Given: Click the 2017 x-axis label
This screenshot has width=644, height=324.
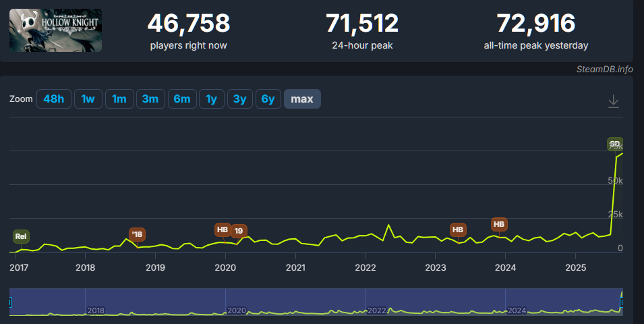Looking at the screenshot, I should [x=19, y=268].
